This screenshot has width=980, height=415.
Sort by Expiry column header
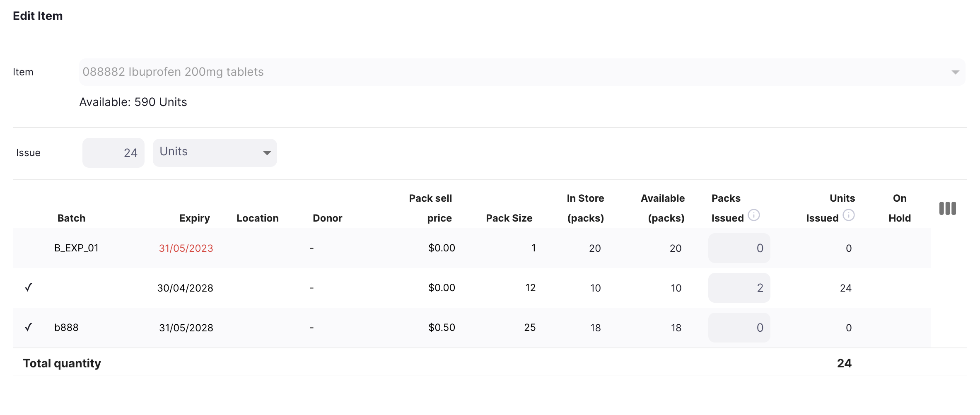coord(194,218)
